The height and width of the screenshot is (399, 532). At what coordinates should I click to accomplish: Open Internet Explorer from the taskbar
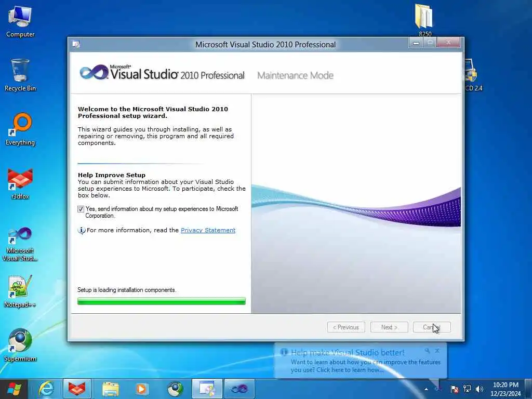[x=46, y=389]
